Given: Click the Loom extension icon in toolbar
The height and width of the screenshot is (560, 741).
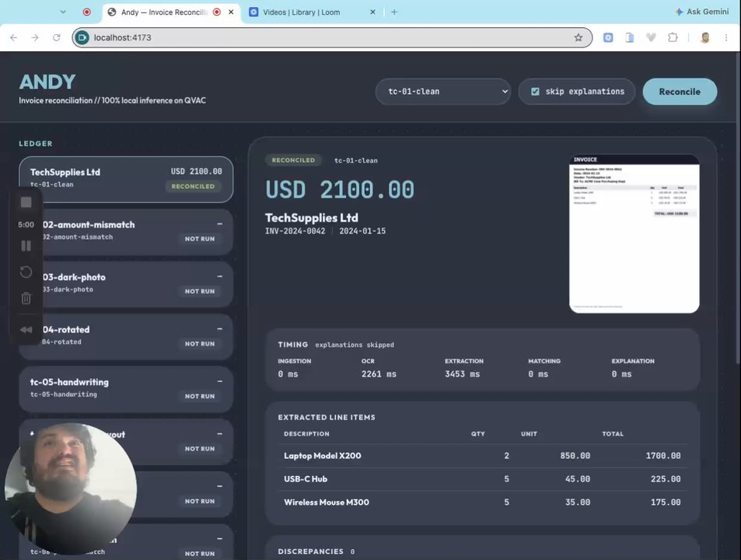Looking at the screenshot, I should (608, 37).
